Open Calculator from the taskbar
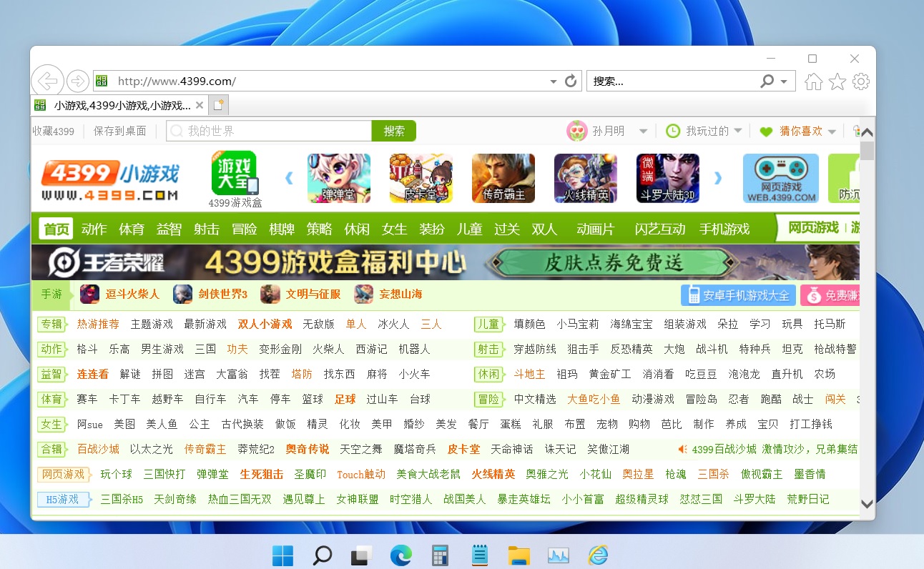Image resolution: width=924 pixels, height=569 pixels. coord(440,555)
